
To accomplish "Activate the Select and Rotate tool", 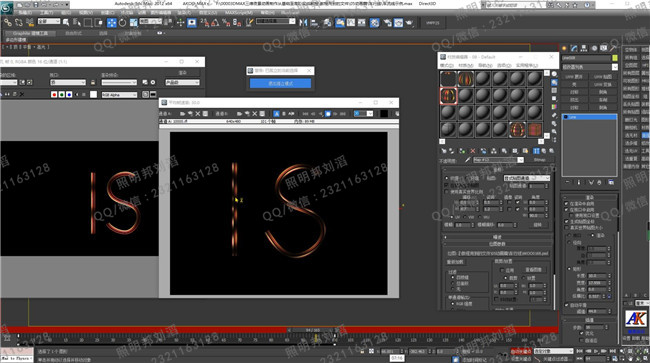I will pyautogui.click(x=123, y=22).
